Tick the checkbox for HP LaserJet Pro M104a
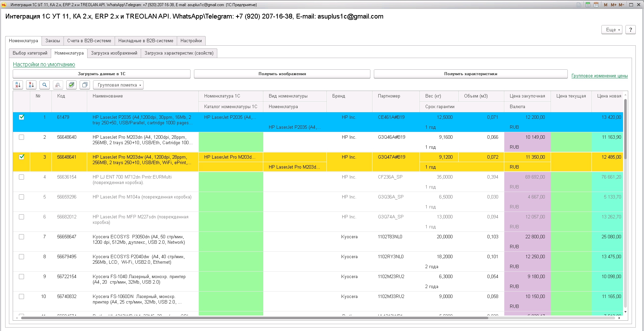Screen dimensions: 644x331 (x=22, y=197)
